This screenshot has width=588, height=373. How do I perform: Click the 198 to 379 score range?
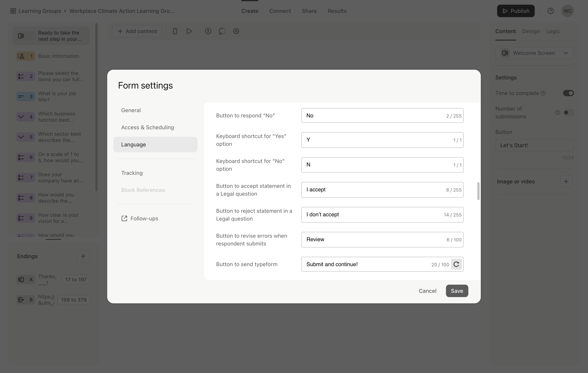tap(74, 300)
